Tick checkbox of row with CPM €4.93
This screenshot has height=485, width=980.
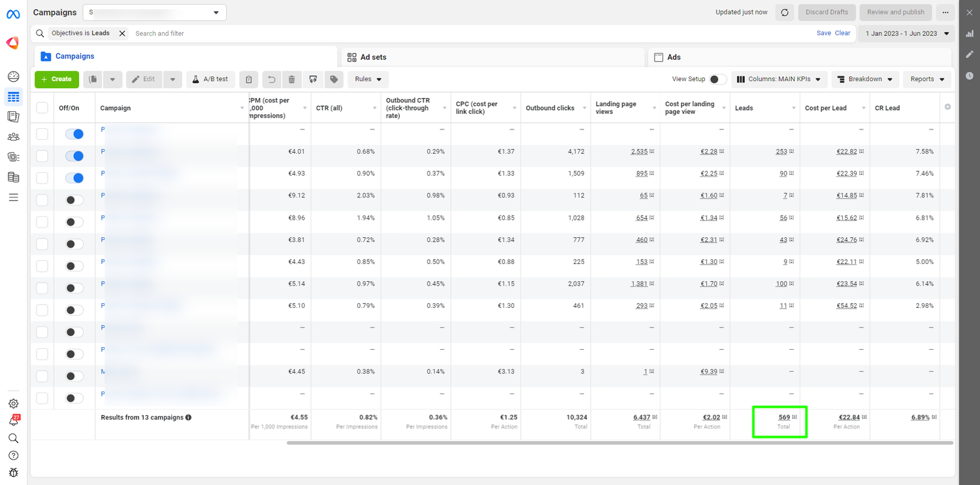(x=42, y=178)
